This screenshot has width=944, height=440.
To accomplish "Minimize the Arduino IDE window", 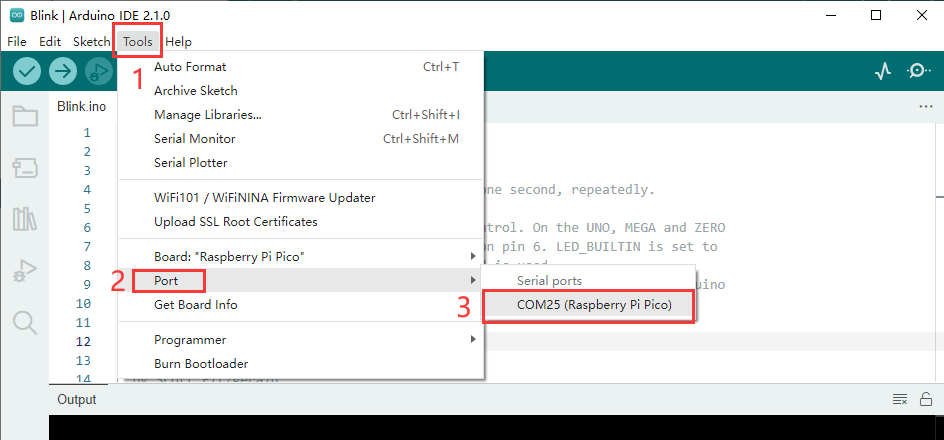I will [x=831, y=15].
